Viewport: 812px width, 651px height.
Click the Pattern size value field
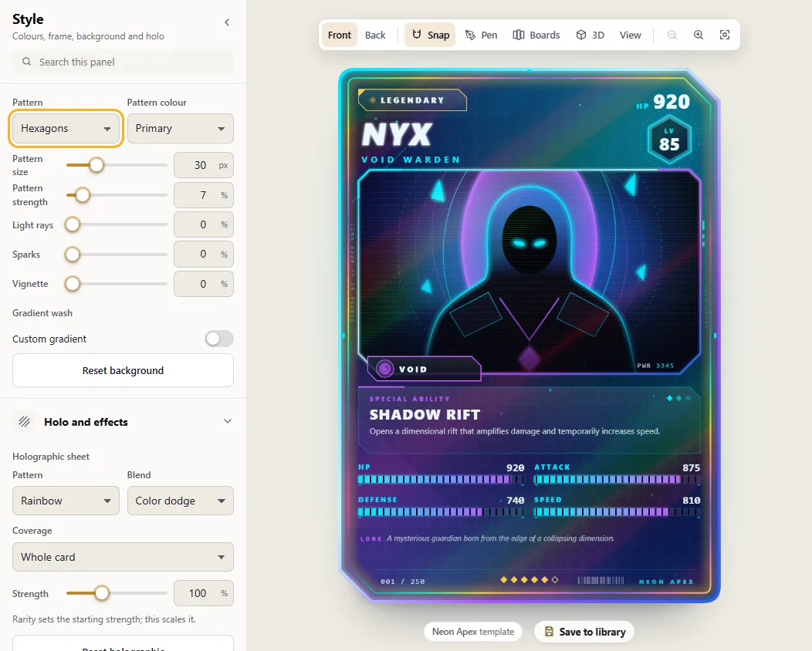204,165
